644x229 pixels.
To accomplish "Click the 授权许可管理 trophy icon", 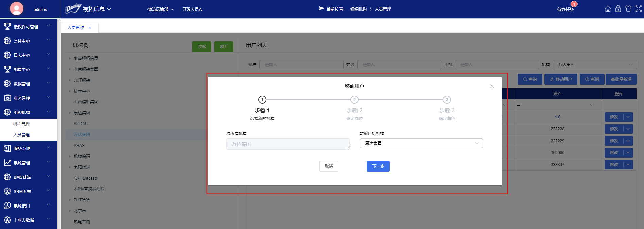I will [x=7, y=26].
